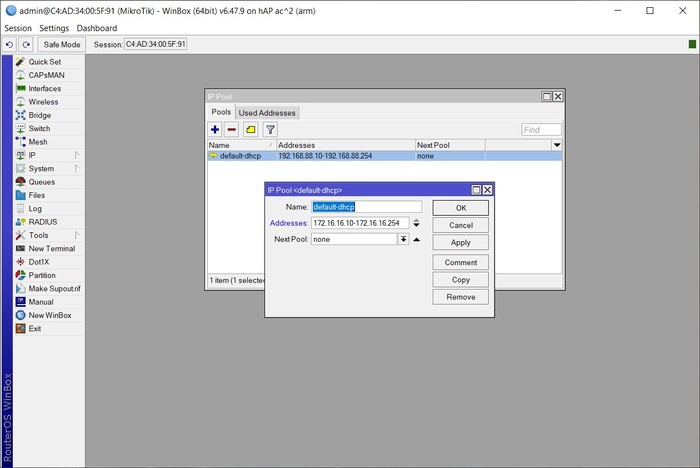The width and height of the screenshot is (700, 468).
Task: Remove pool with the minus icon
Action: click(x=232, y=130)
